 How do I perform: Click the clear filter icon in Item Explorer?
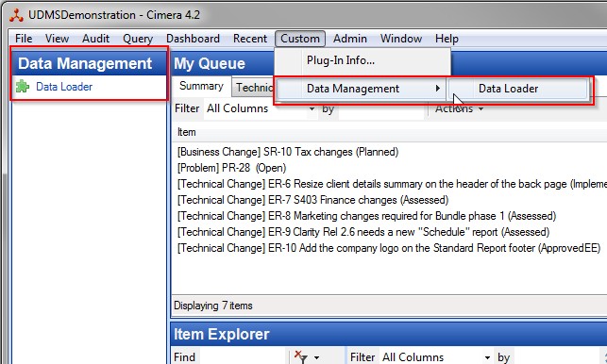(300, 356)
